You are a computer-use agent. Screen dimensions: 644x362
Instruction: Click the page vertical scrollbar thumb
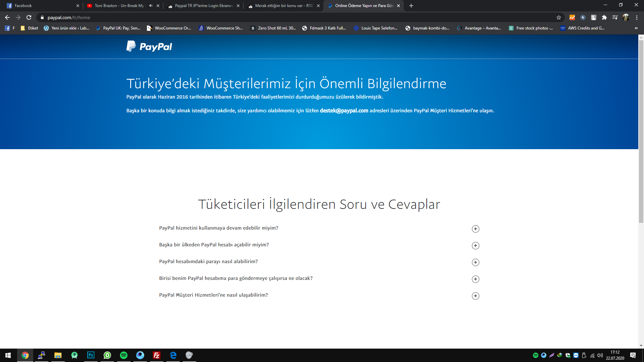[641, 132]
